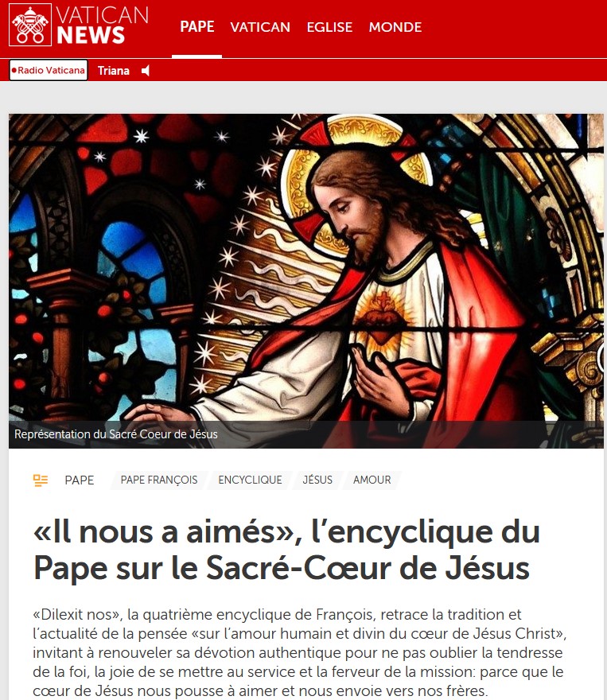Viewport: 607px width, 700px height.
Task: Select the PAPE menu tab
Action: [196, 27]
